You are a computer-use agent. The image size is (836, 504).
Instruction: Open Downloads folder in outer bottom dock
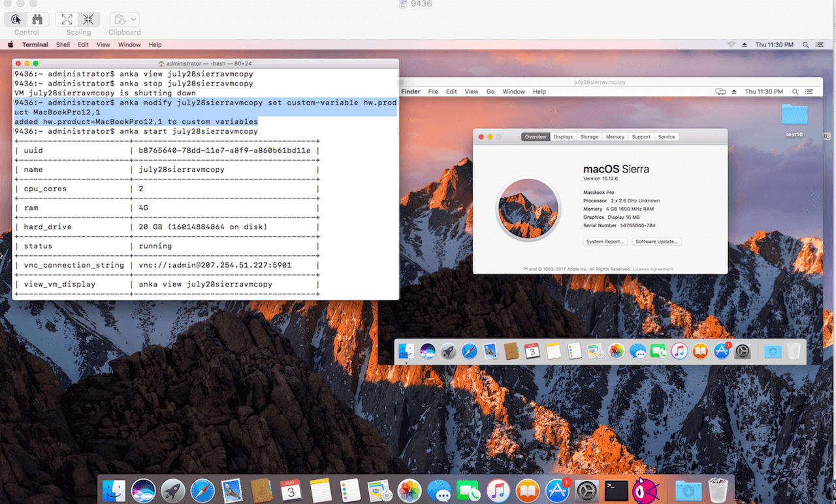tap(688, 490)
